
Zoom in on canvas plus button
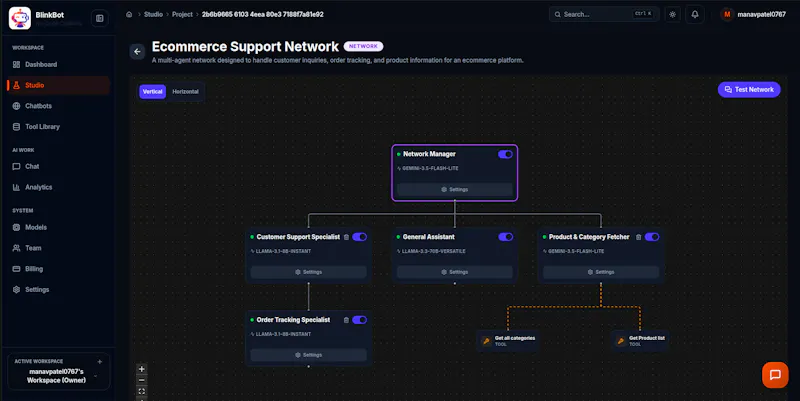point(142,369)
